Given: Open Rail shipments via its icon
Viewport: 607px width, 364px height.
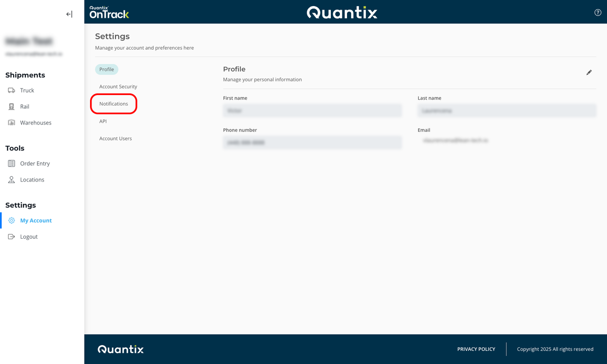Looking at the screenshot, I should (x=12, y=106).
